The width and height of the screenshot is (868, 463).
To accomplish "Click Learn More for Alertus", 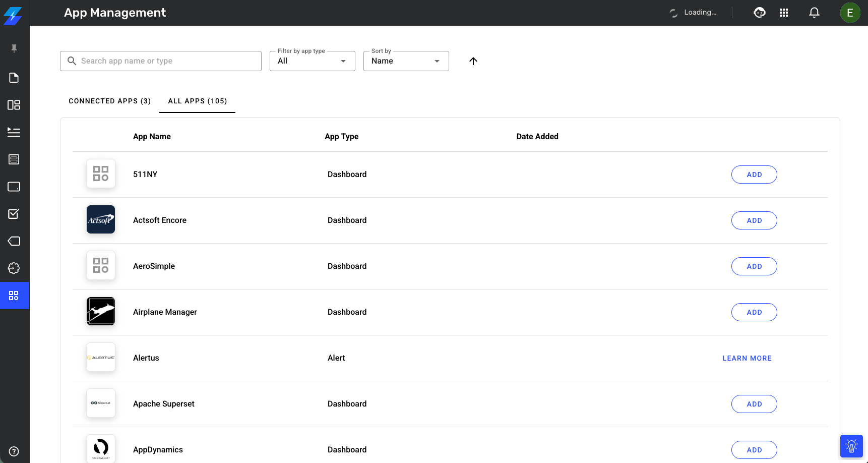I will (x=747, y=358).
